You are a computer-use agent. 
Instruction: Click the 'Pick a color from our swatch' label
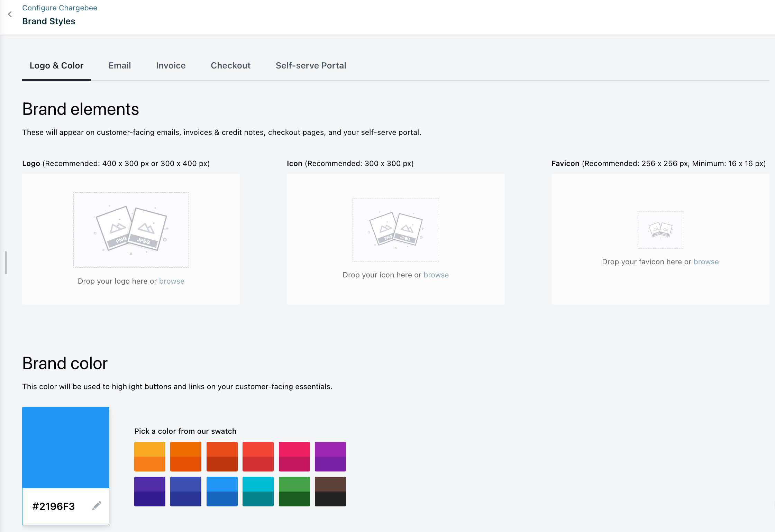185,431
